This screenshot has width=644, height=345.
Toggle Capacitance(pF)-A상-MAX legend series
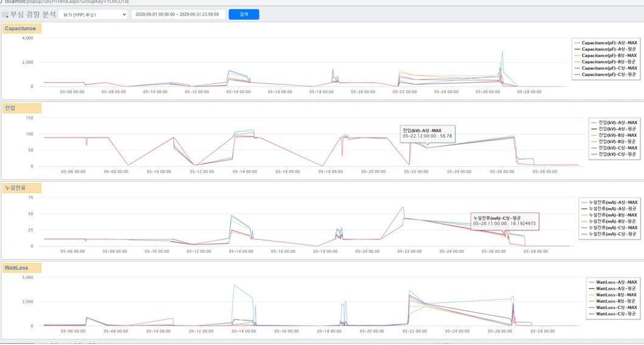pos(606,43)
